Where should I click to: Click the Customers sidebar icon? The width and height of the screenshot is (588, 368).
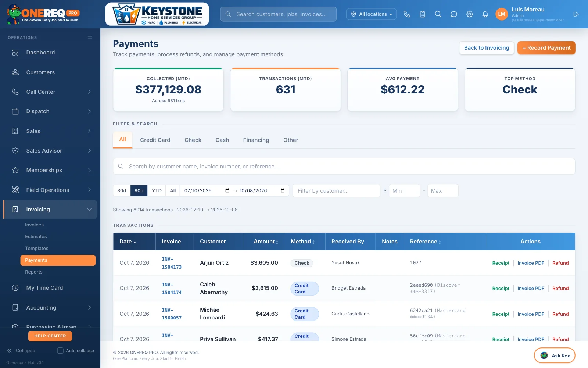pos(15,72)
